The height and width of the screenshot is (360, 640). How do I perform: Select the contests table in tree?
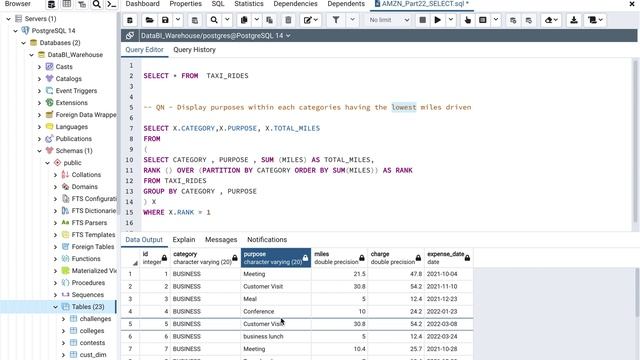click(92, 343)
